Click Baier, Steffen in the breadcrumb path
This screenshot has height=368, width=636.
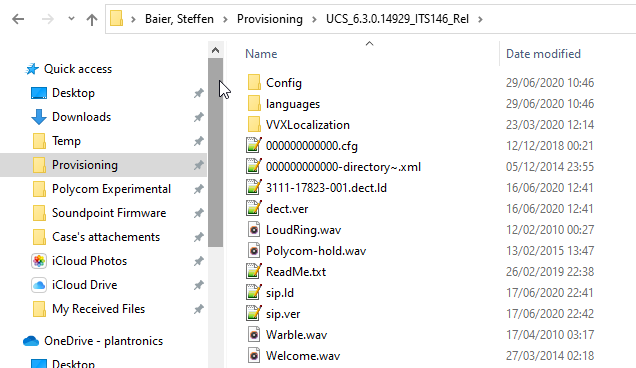179,19
